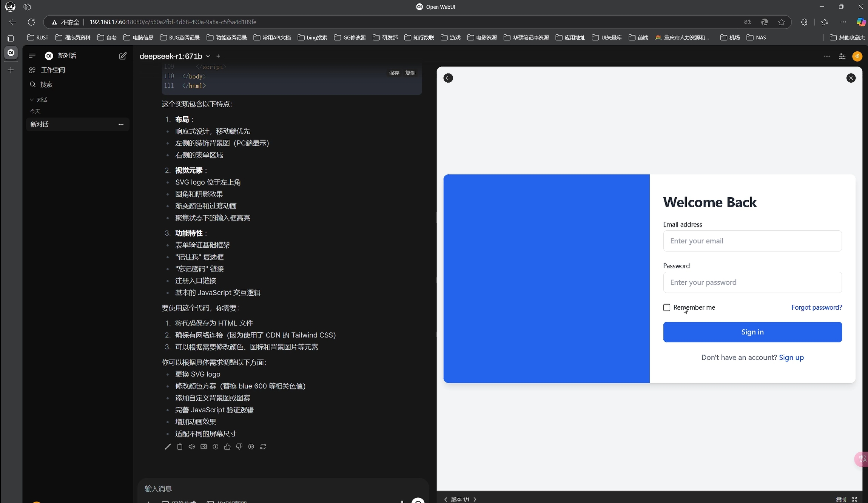Viewport: 868px width, 503px height.
Task: Open the preview in fullscreen
Action: click(854, 499)
